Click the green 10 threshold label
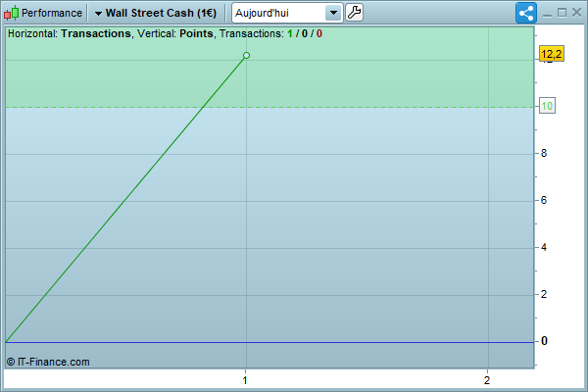Viewport: 588px width, 392px height. click(547, 106)
